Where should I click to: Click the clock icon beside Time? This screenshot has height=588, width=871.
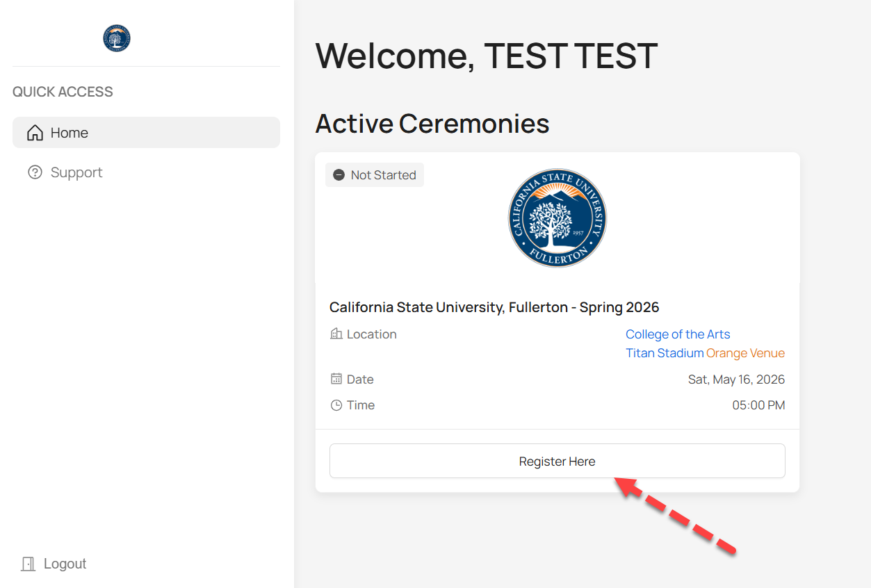(336, 405)
